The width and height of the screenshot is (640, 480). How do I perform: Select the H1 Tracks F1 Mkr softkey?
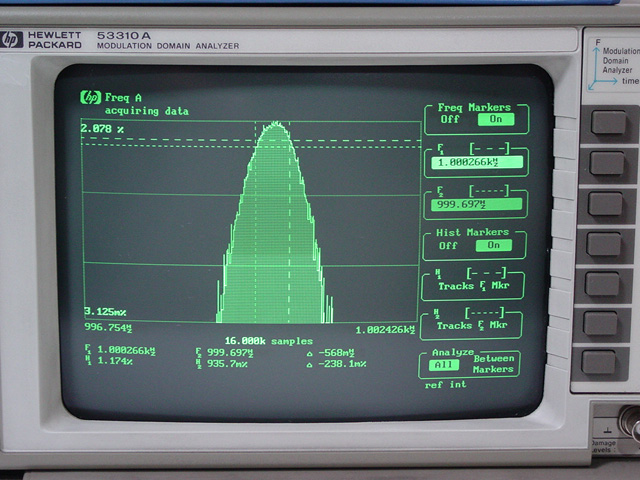coord(472,281)
